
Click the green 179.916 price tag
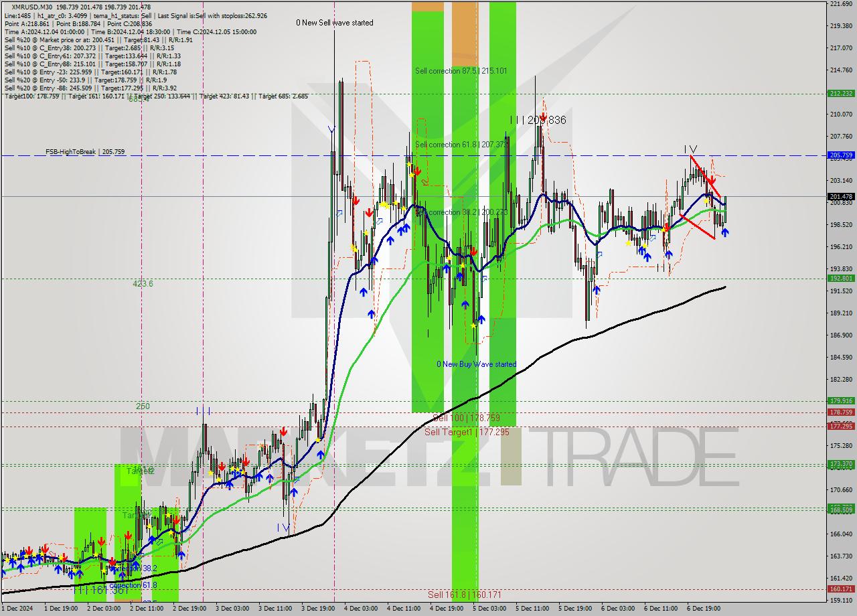click(x=841, y=401)
